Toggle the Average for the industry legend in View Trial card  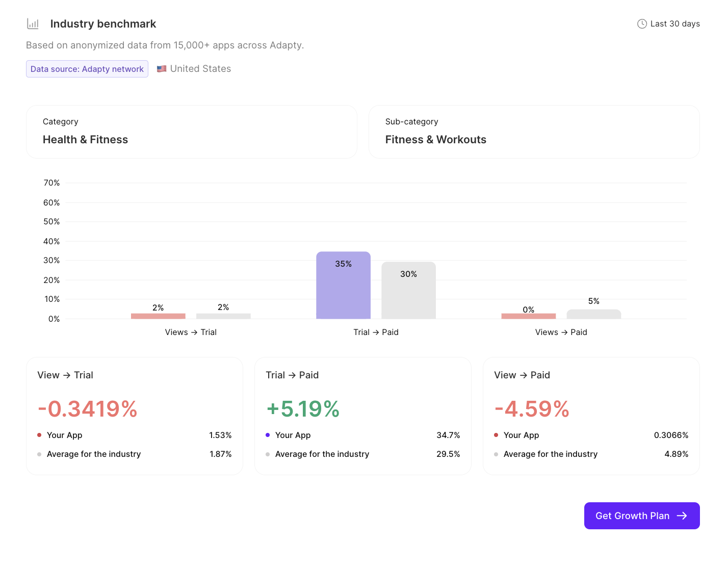(93, 454)
